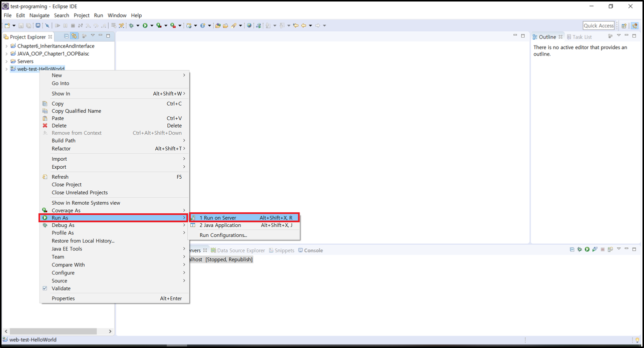Click the Debug bug icon in main toolbar
The height and width of the screenshot is (348, 644).
[131, 26]
